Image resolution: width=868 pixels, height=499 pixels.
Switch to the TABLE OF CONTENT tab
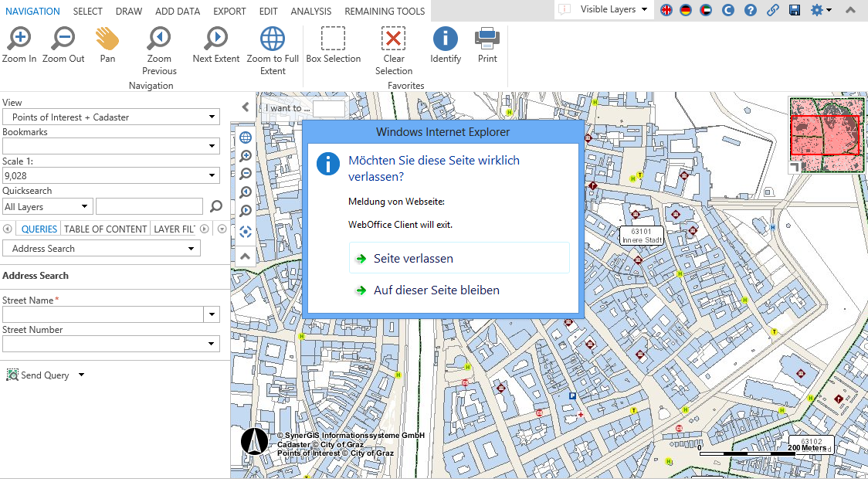click(105, 229)
